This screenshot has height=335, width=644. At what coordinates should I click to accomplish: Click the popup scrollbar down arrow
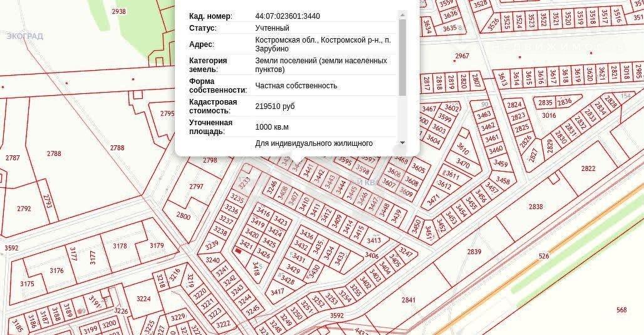pos(402,143)
